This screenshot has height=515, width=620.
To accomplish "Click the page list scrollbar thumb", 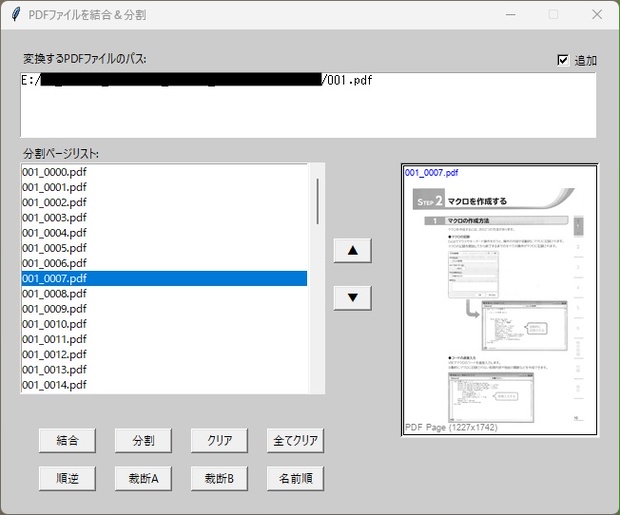I will coord(317,201).
